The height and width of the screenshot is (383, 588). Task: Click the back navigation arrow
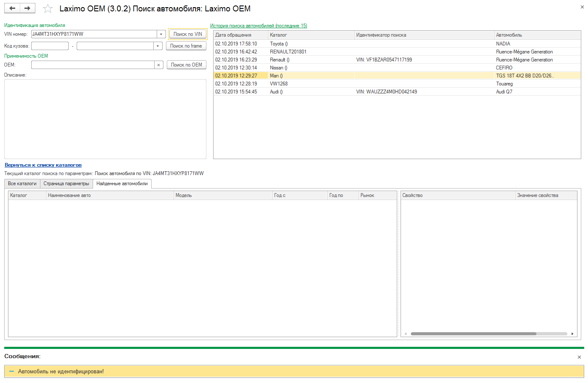pyautogui.click(x=12, y=8)
